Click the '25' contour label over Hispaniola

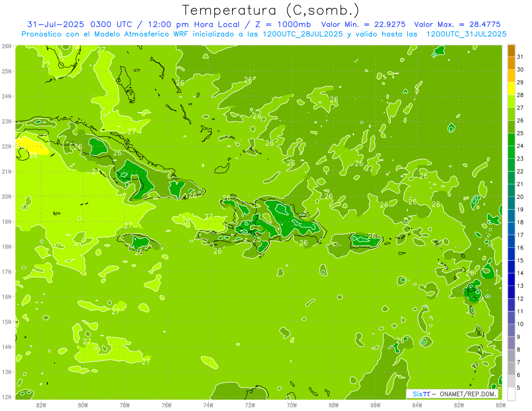click(x=257, y=239)
